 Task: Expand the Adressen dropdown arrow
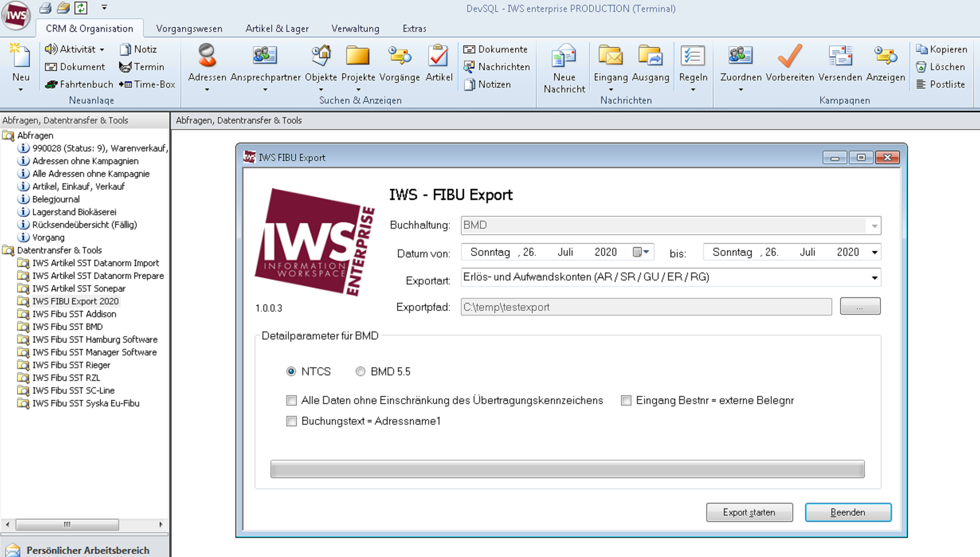tap(207, 90)
